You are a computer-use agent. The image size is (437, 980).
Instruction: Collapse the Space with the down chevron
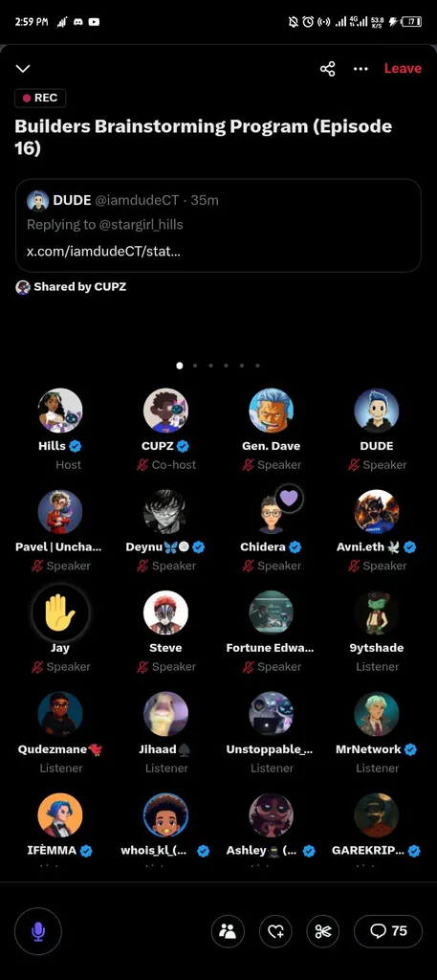(x=23, y=69)
